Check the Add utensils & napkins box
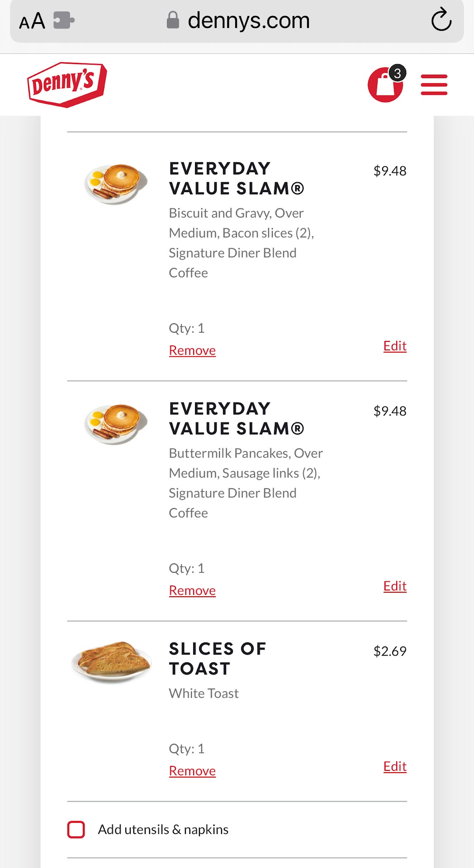The height and width of the screenshot is (868, 474). coord(76,830)
